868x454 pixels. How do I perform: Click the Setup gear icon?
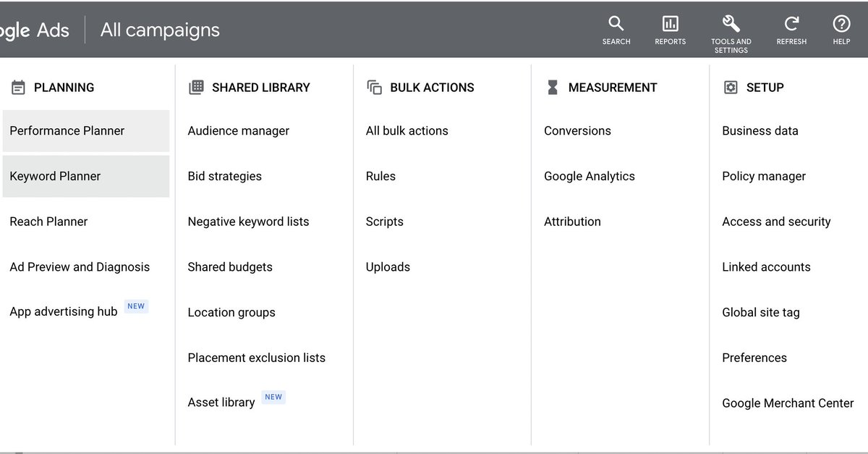[x=731, y=88]
